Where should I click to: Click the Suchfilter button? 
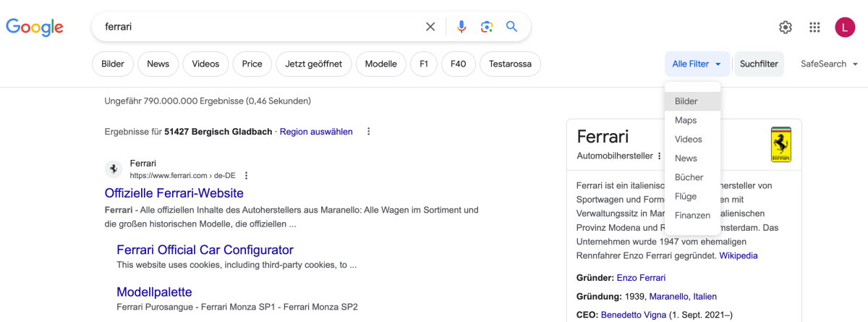coord(759,64)
